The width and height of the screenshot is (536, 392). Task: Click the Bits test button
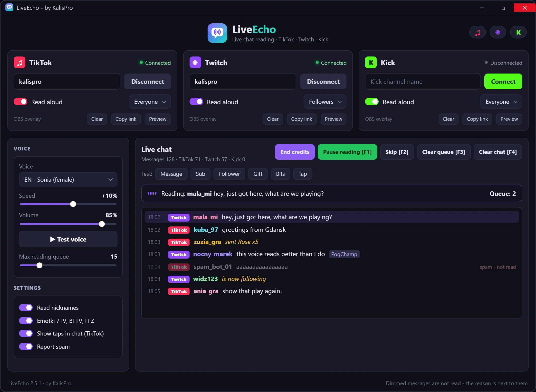pyautogui.click(x=280, y=174)
